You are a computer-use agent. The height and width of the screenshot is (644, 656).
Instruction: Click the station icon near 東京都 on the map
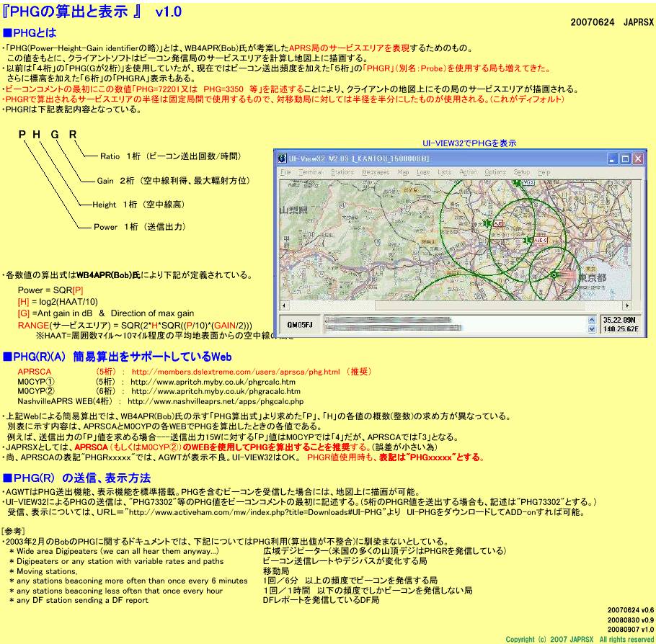[x=554, y=274]
